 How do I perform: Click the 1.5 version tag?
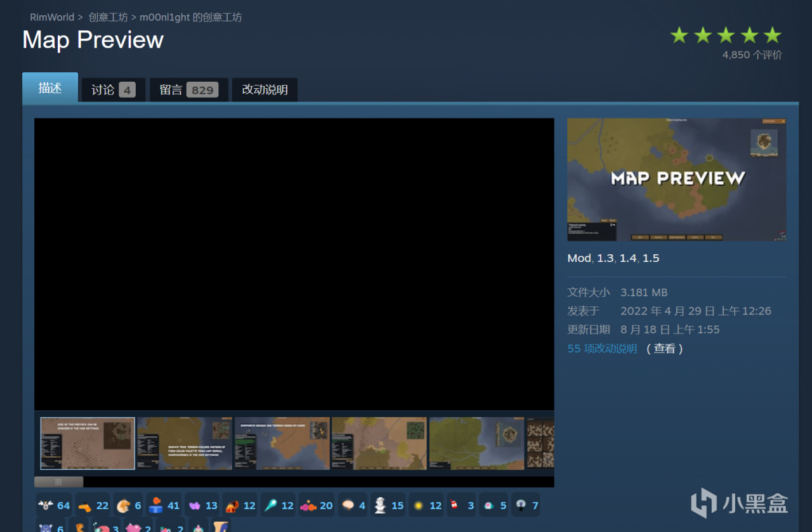(x=651, y=258)
